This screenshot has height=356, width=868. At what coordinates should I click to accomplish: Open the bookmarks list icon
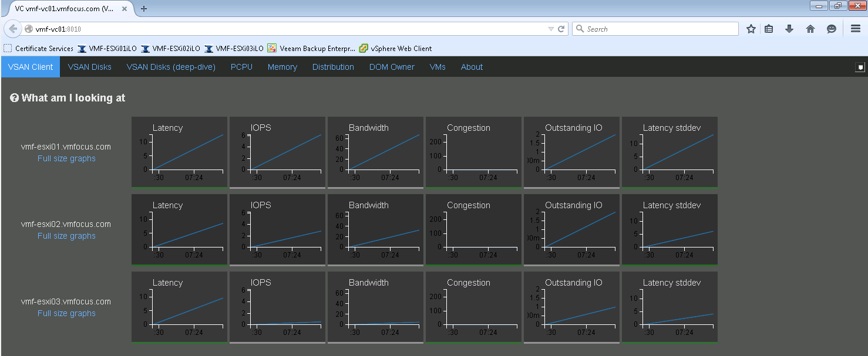[768, 29]
